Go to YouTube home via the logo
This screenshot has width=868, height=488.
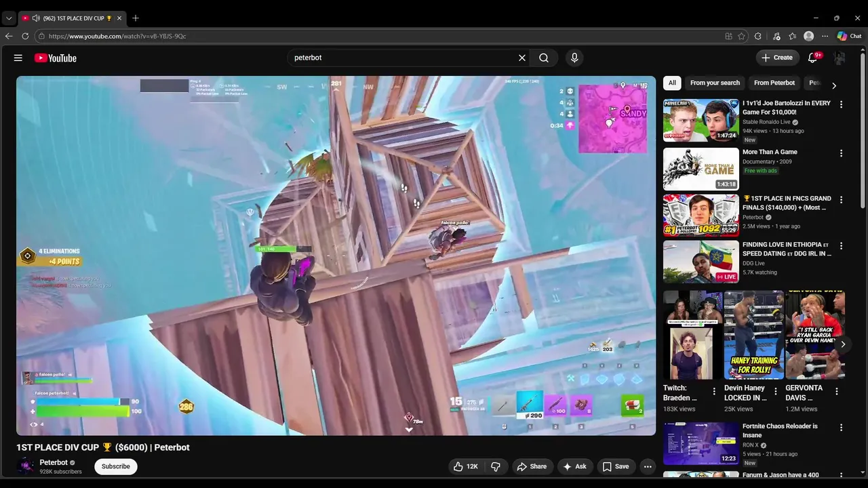coord(56,58)
